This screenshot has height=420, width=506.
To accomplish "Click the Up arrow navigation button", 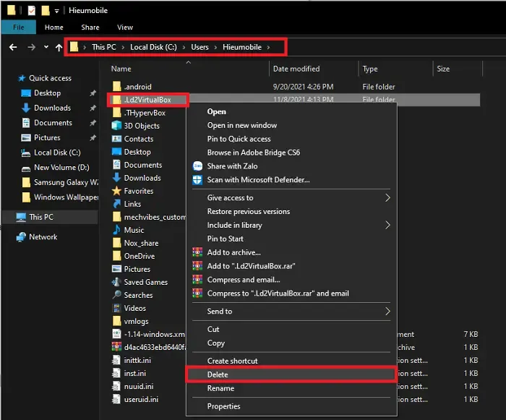I will 59,48.
